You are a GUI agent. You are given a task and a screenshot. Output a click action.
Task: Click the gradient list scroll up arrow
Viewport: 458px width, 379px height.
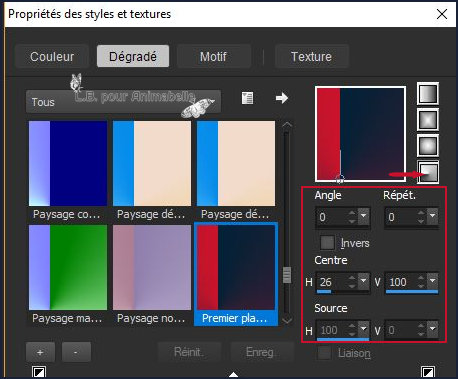[x=287, y=125]
